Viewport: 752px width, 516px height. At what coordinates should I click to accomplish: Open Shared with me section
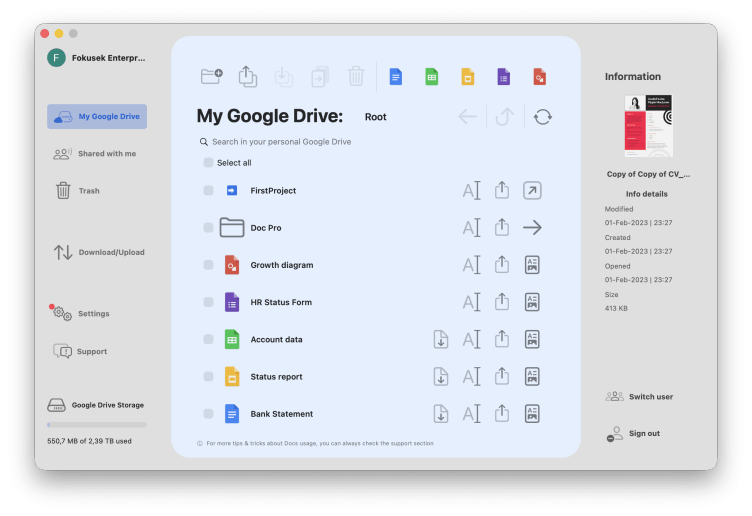click(95, 153)
